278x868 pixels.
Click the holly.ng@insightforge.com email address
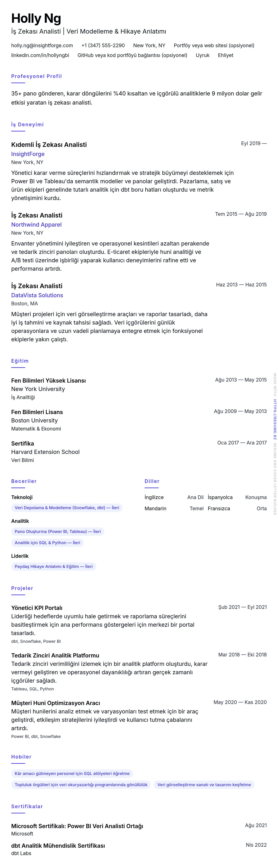point(42,45)
